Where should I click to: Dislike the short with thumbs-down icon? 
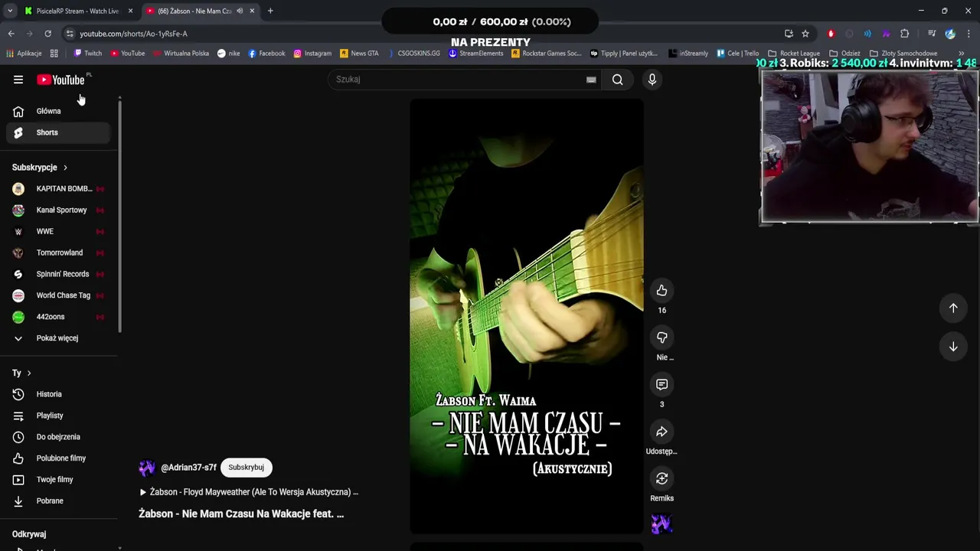click(x=662, y=337)
